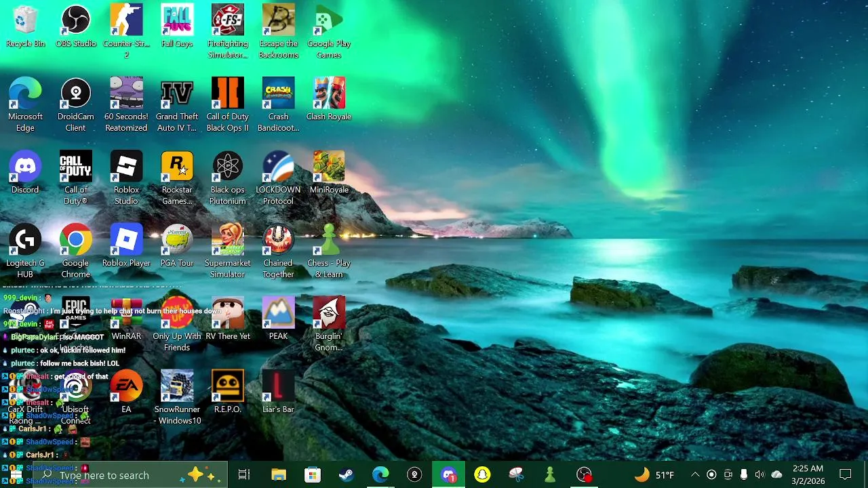Open Escape the Backrooms shortcut
The width and height of the screenshot is (868, 488).
point(278,32)
